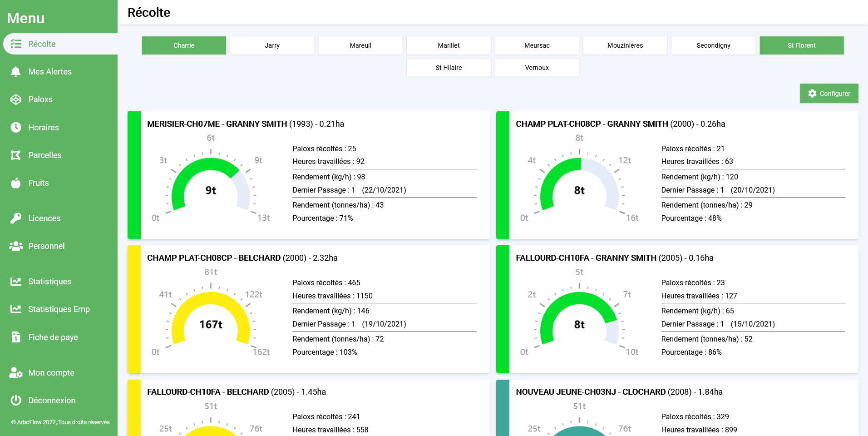Viewport: 868px width, 436px height.
Task: Click the Fruits apple icon
Action: click(x=16, y=183)
